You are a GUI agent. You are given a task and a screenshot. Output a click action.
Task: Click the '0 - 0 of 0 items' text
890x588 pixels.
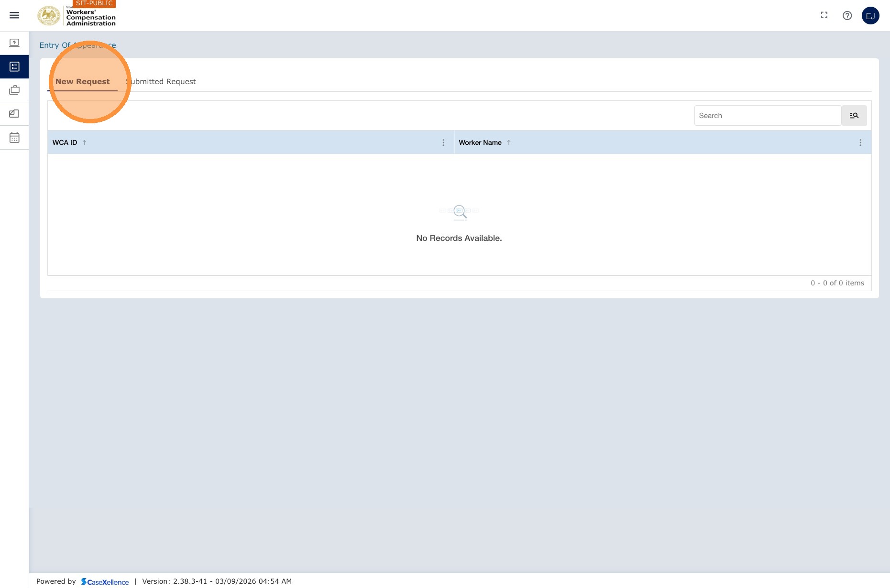(x=837, y=283)
